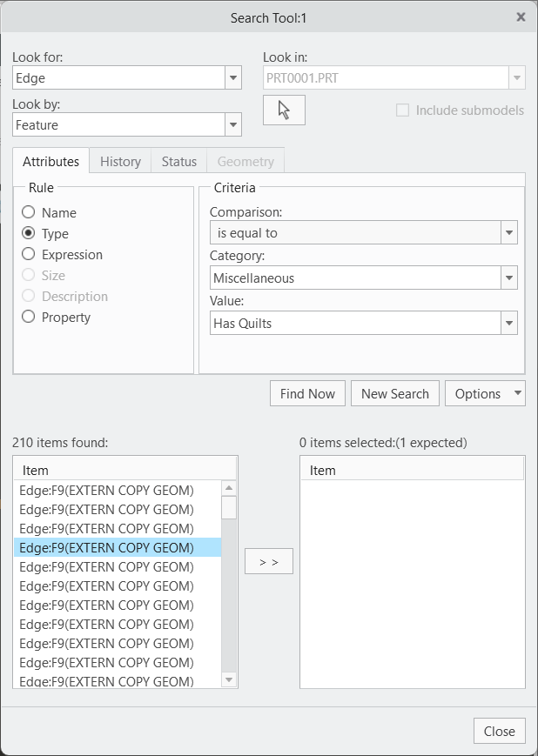Choose the Property rule radio button

[x=29, y=317]
